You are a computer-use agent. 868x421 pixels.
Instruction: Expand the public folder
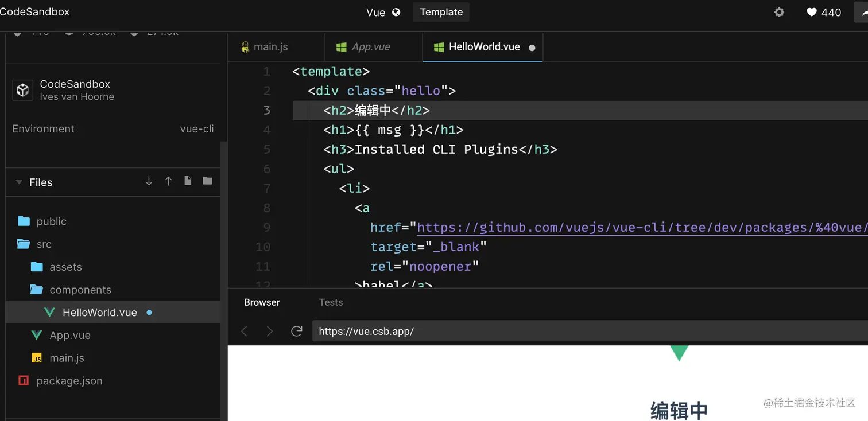[51, 221]
